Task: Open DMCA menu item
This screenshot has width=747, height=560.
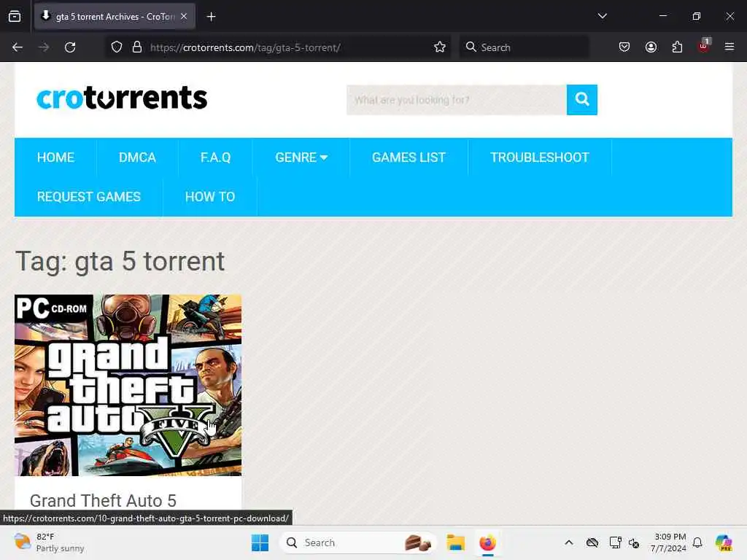Action: [x=137, y=157]
